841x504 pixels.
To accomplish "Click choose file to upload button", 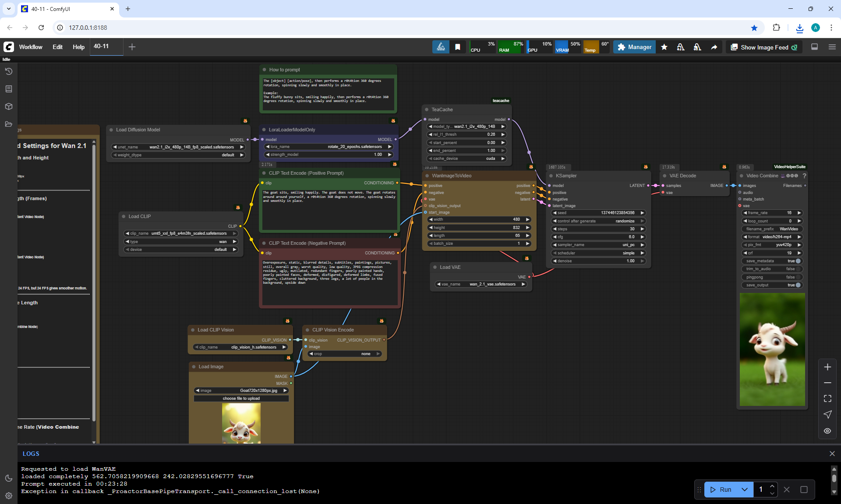I will [241, 398].
